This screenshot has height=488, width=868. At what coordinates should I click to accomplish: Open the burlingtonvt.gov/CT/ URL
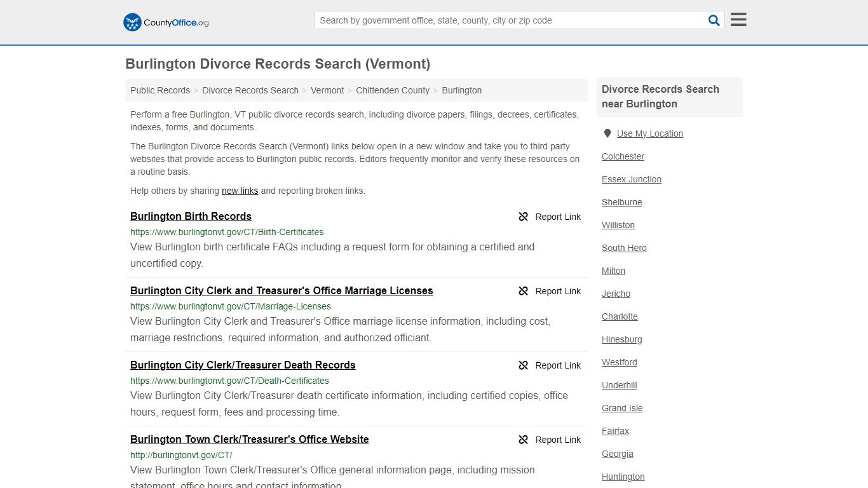(181, 455)
